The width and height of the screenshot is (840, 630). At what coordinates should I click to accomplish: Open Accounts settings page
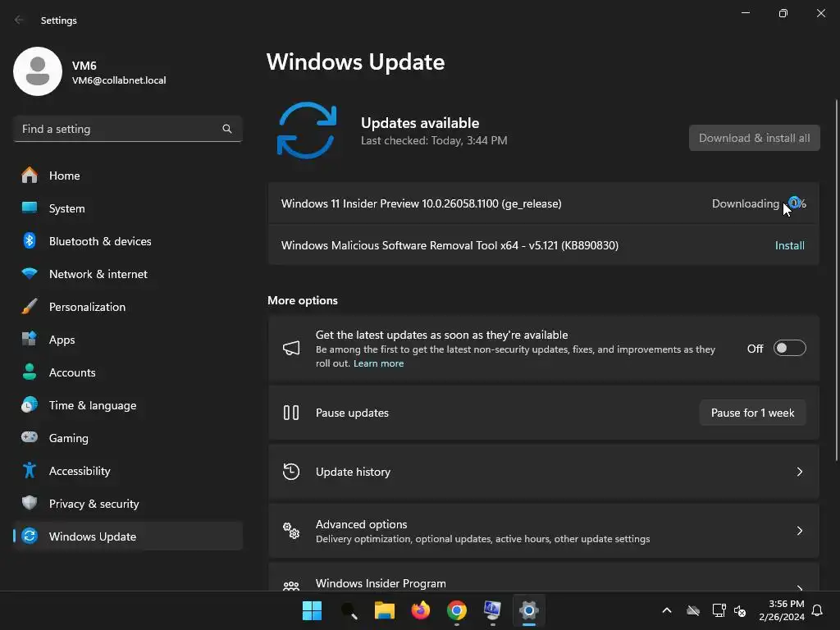tap(127, 372)
